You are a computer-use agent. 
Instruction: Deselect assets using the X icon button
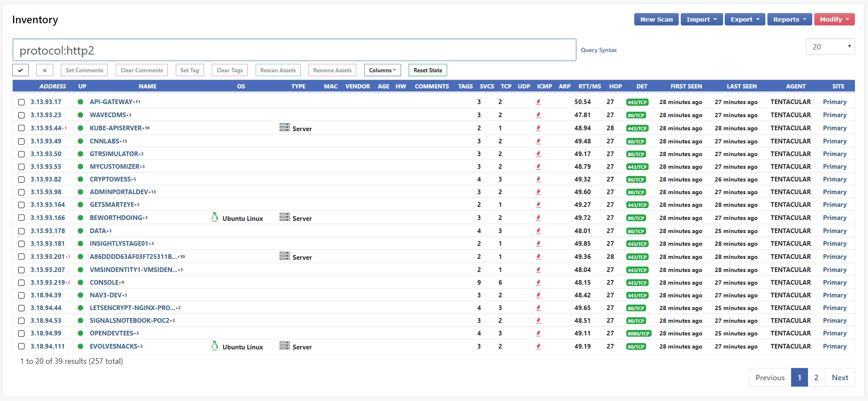click(x=44, y=70)
